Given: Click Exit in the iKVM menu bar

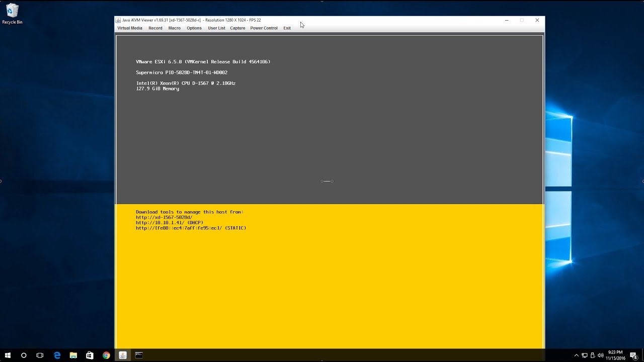Looking at the screenshot, I should pos(287,28).
